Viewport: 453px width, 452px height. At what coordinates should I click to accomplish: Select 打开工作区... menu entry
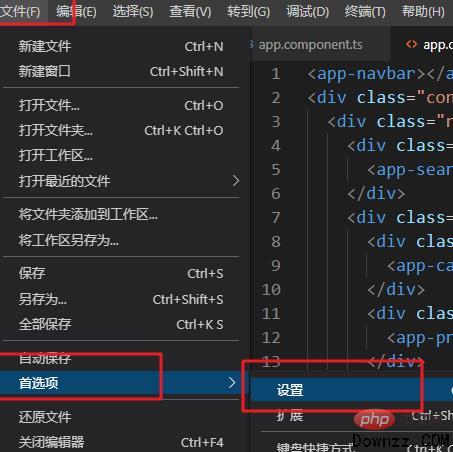(121, 155)
